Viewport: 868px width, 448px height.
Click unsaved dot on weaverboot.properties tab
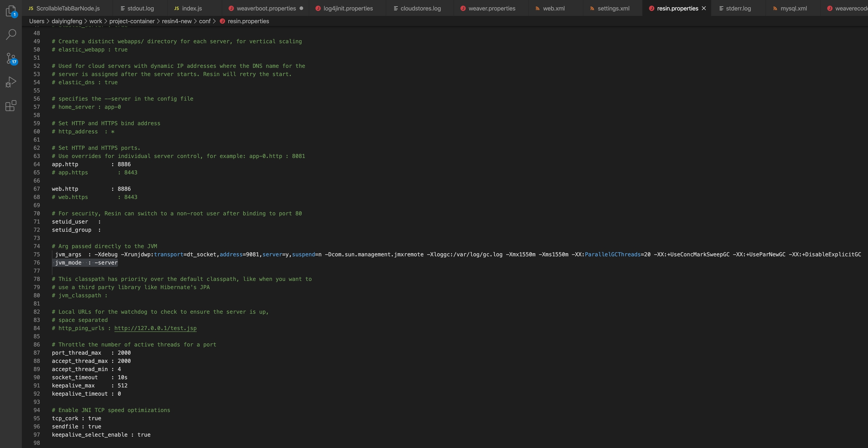(x=301, y=8)
